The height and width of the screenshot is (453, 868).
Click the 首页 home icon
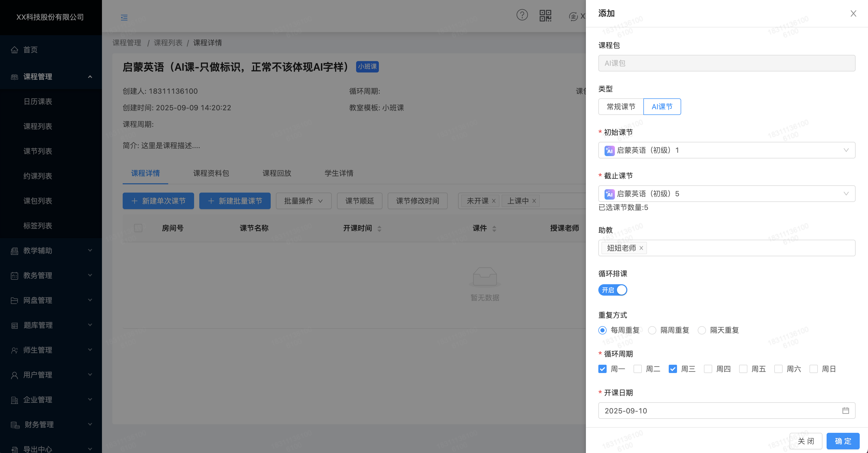pos(14,50)
